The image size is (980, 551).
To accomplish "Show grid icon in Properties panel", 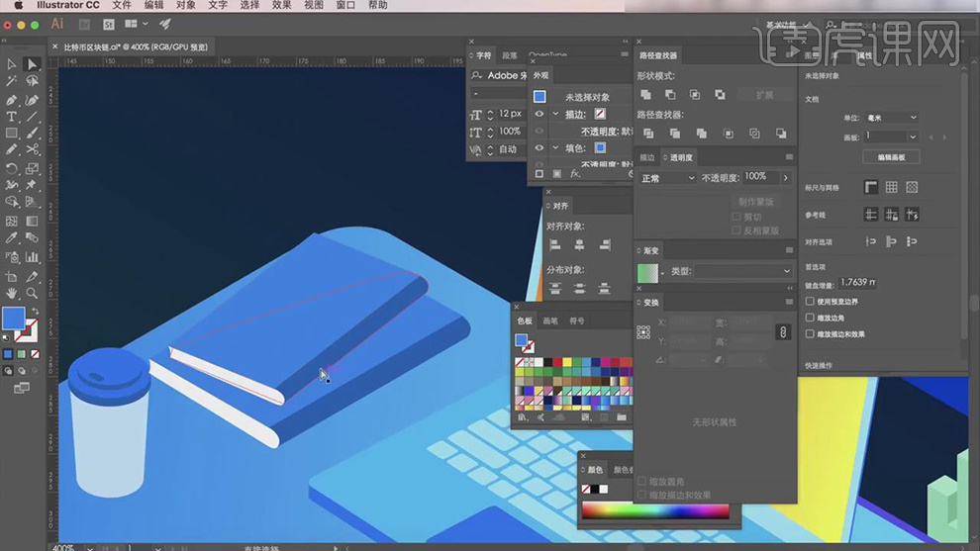I will (x=891, y=187).
